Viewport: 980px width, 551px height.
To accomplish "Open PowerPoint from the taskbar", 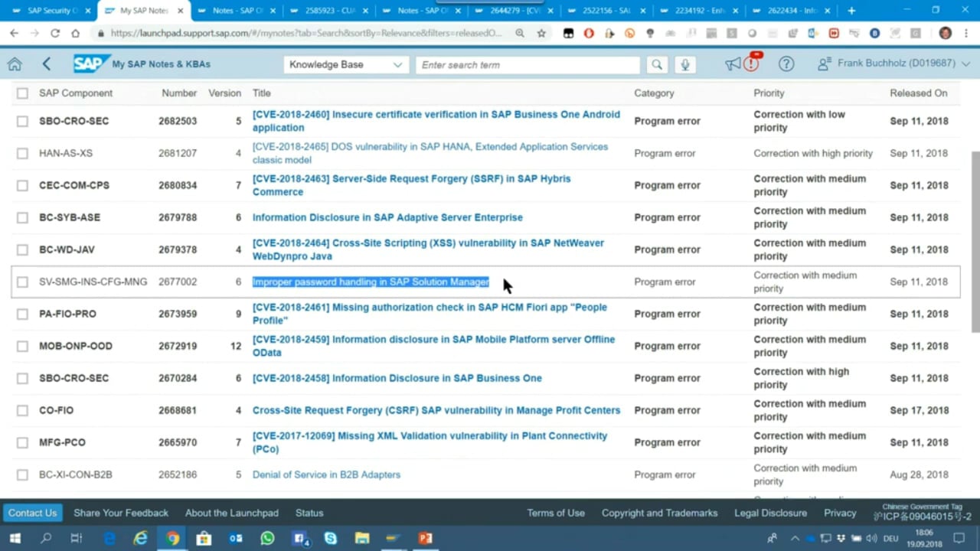I will click(425, 539).
